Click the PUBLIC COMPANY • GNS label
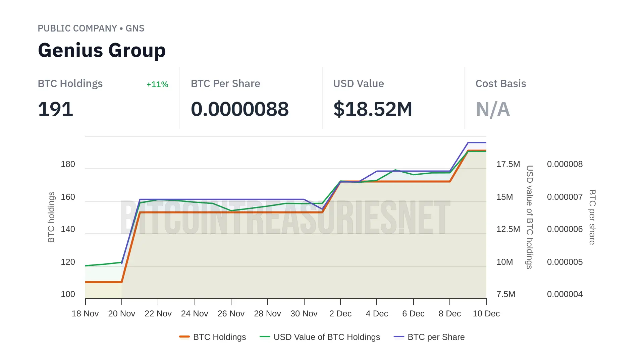Screen dimensions: 644x362 click(91, 28)
